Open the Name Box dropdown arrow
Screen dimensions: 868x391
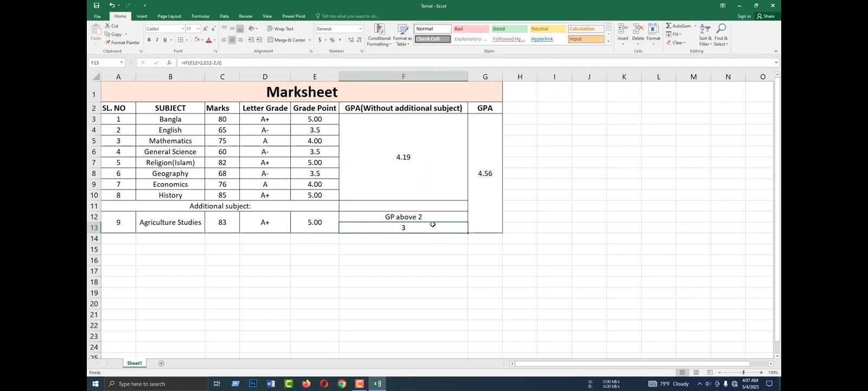[x=122, y=62]
